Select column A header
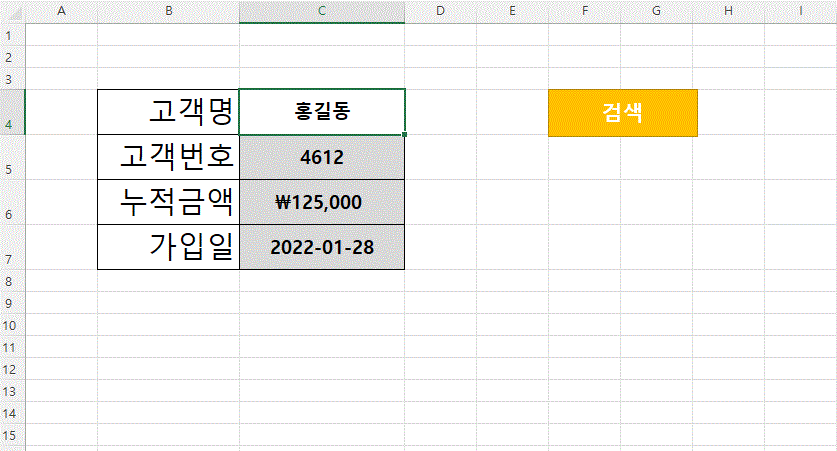This screenshot has width=837, height=451. [x=61, y=11]
